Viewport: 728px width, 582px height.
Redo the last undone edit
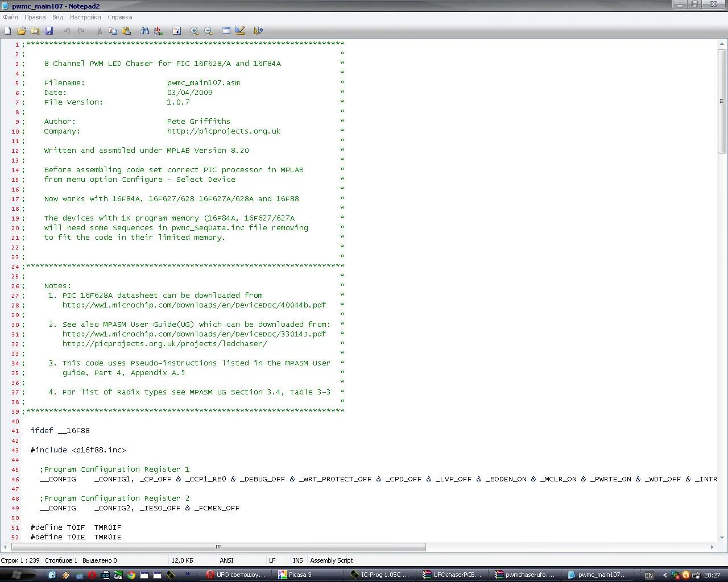(81, 31)
